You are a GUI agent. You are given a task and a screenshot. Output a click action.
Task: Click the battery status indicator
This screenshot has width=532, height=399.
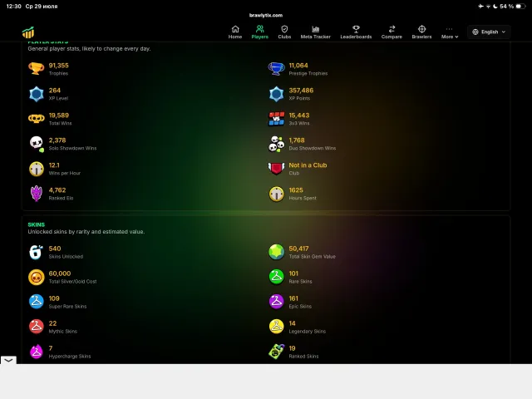(x=520, y=6)
